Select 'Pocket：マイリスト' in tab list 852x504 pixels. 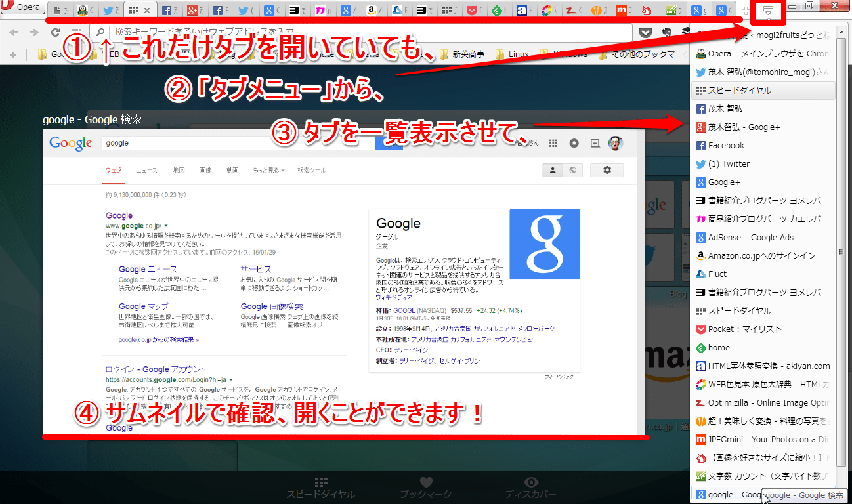763,329
